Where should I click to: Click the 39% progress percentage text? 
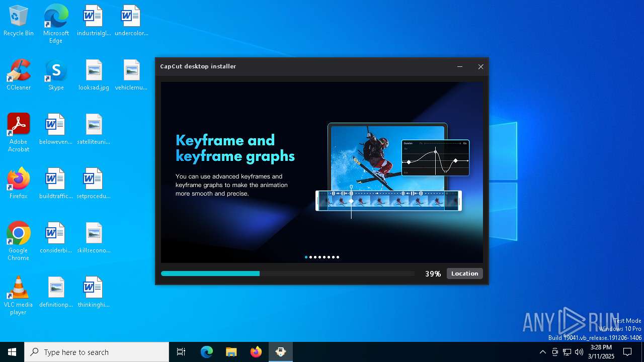pyautogui.click(x=433, y=274)
